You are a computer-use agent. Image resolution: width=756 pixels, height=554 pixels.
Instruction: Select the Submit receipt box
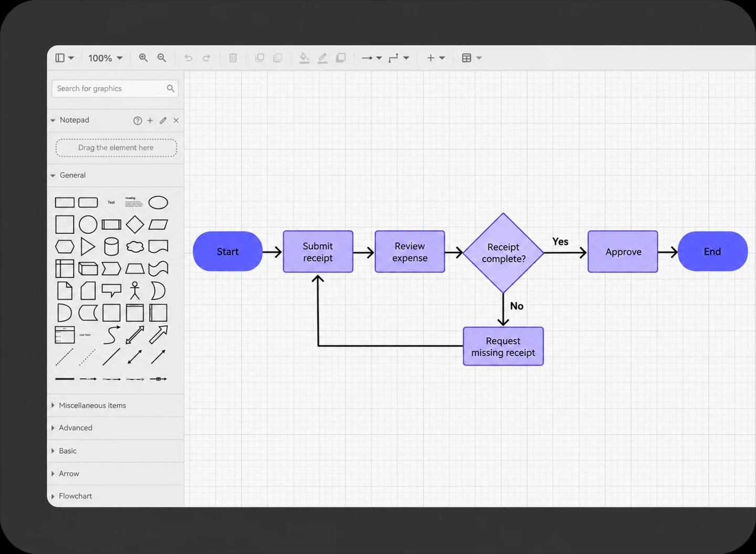pyautogui.click(x=318, y=252)
